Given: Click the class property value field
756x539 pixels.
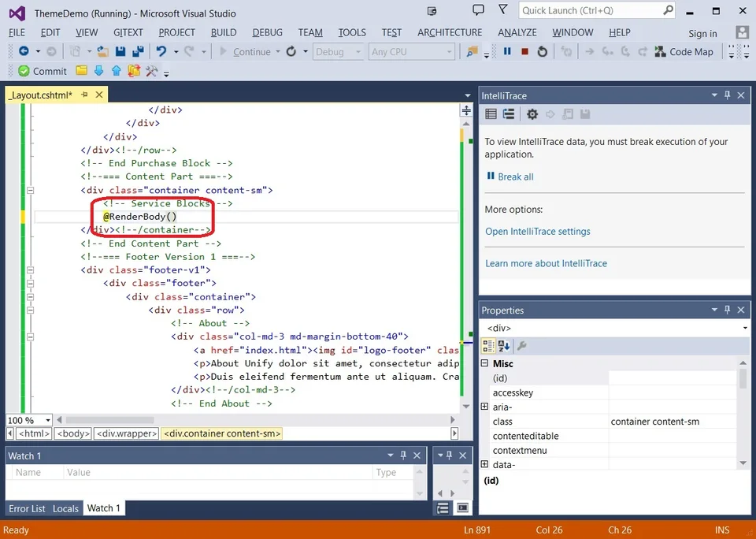Looking at the screenshot, I should pos(673,422).
